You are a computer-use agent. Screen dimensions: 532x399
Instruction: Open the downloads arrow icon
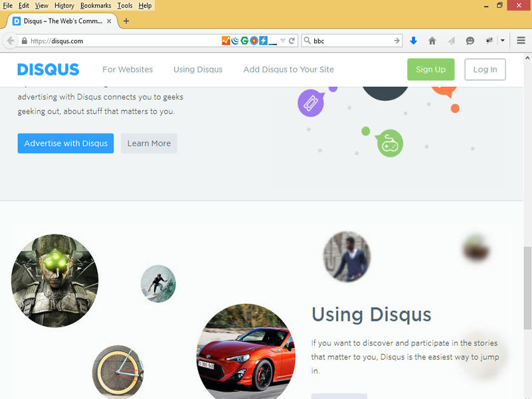(413, 40)
